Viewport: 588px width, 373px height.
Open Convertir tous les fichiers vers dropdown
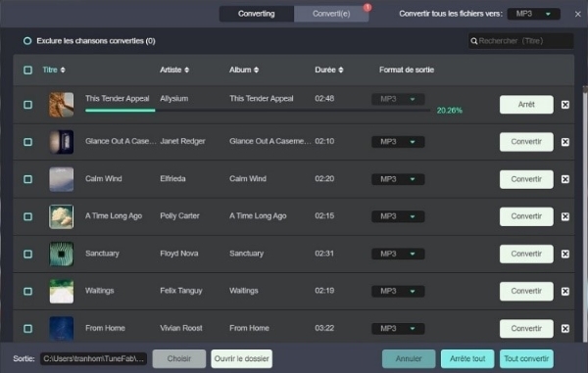coord(534,14)
